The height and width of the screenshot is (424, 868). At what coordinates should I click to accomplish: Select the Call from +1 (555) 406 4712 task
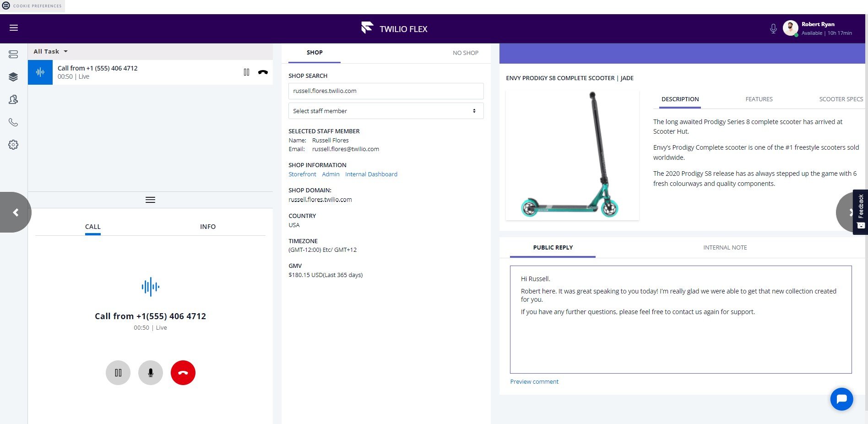pyautogui.click(x=150, y=72)
